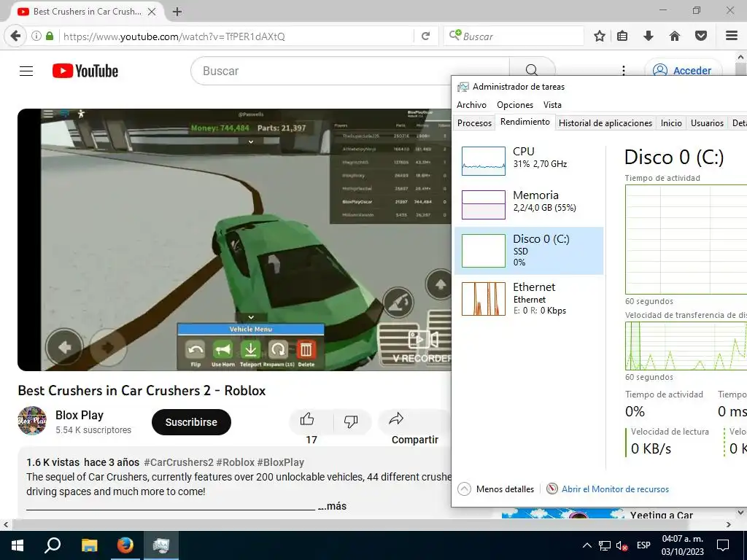Click the URL address bar

click(236, 36)
